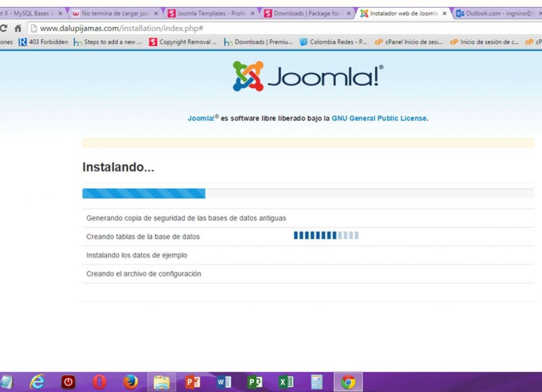Image resolution: width=542 pixels, height=392 pixels.
Task: Open the Downloads | Premiu bookmark
Action: [x=258, y=42]
